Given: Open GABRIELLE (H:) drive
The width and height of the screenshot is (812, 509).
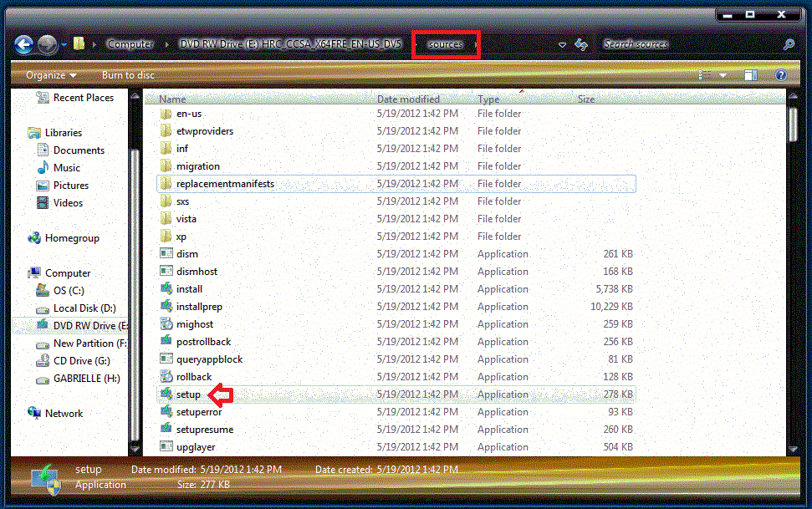Looking at the screenshot, I should pos(78,379).
